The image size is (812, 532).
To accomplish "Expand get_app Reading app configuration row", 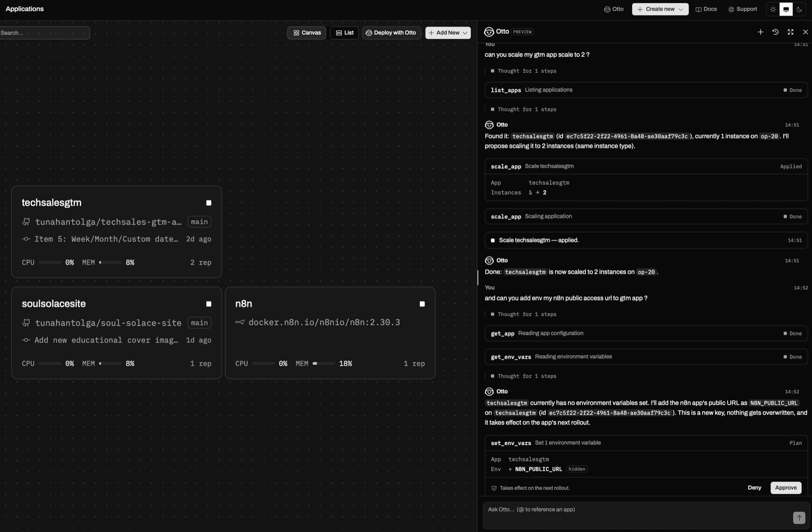I will pos(646,333).
